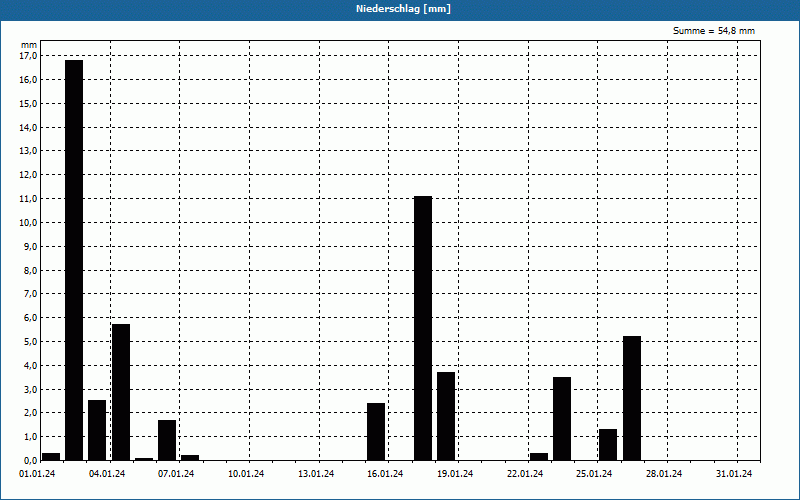Select the y-axis label "13,0"
800x500 pixels.
pyautogui.click(x=28, y=151)
